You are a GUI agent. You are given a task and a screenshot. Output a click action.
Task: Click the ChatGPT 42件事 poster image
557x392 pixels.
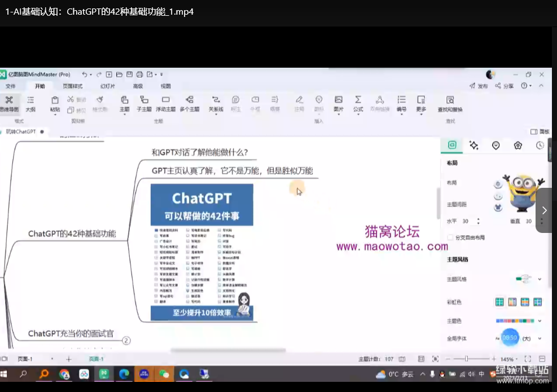pyautogui.click(x=202, y=252)
